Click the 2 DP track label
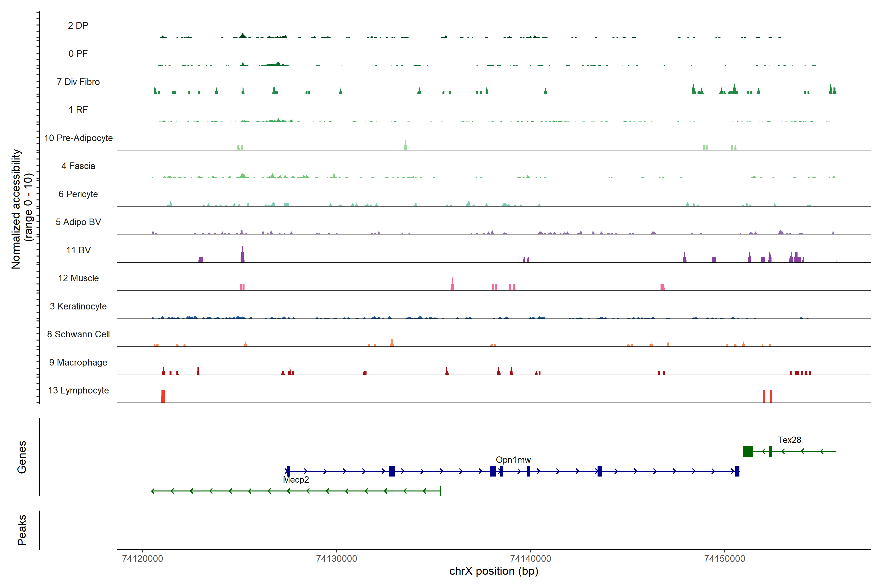The height and width of the screenshot is (588, 882). pos(78,25)
